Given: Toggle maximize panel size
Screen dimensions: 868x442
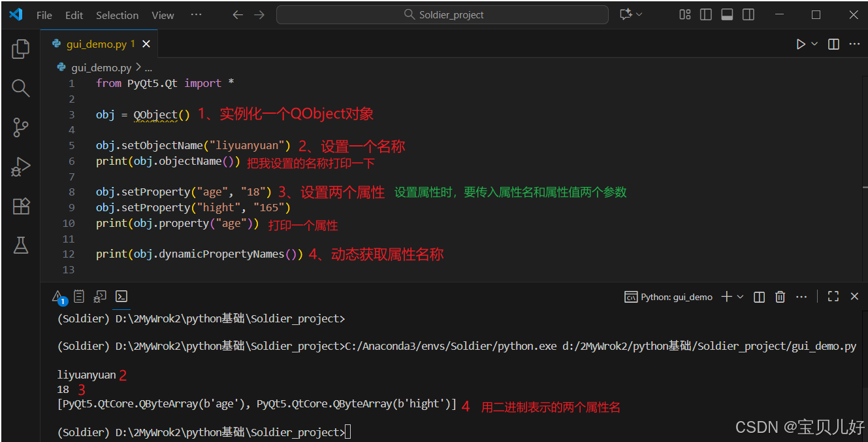Looking at the screenshot, I should click(x=833, y=296).
